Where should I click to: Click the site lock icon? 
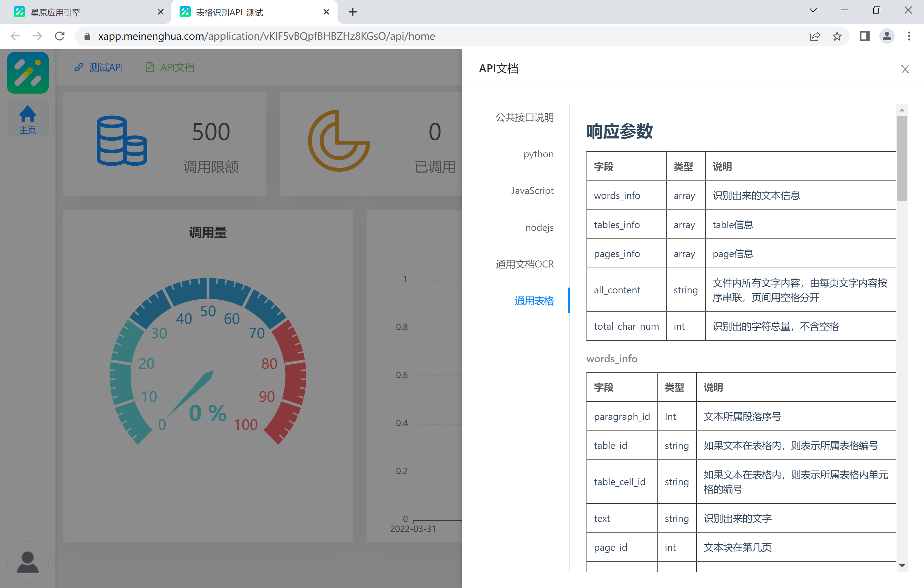click(x=87, y=36)
